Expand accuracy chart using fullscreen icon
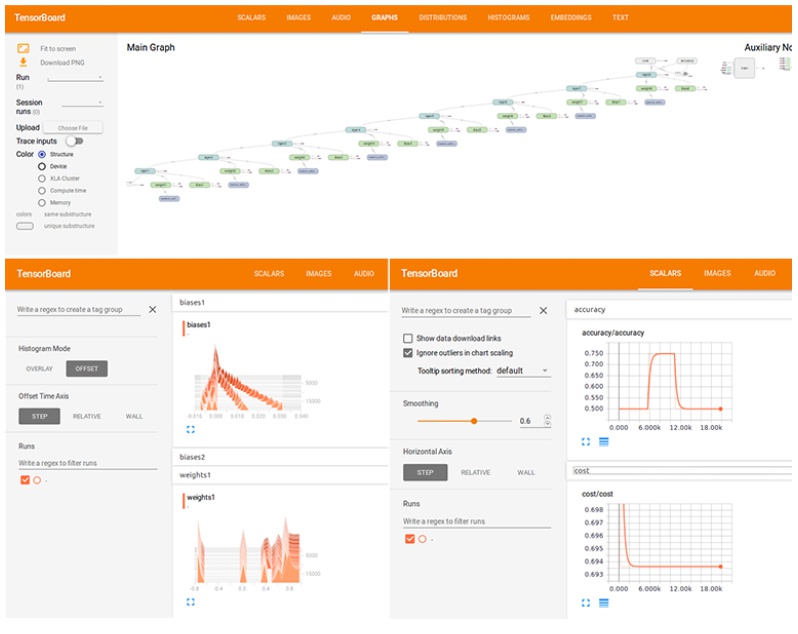The height and width of the screenshot is (634, 798). tap(586, 442)
